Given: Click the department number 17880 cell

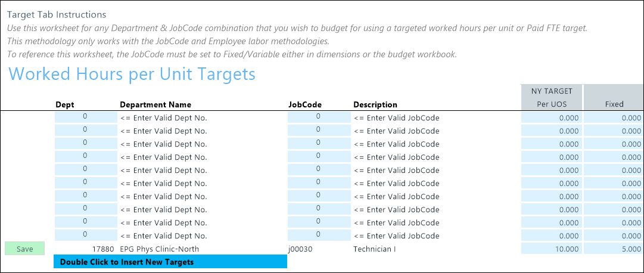Looking at the screenshot, I should pos(85,249).
